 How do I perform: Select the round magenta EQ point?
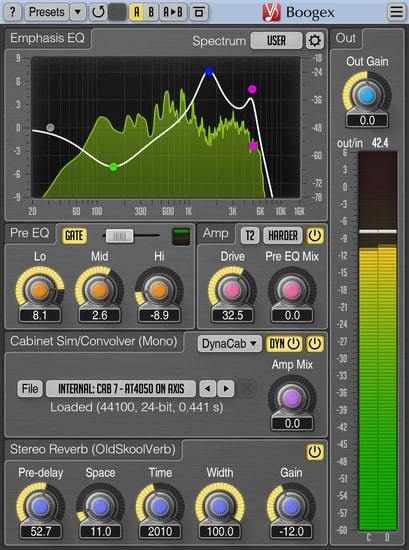(252, 89)
